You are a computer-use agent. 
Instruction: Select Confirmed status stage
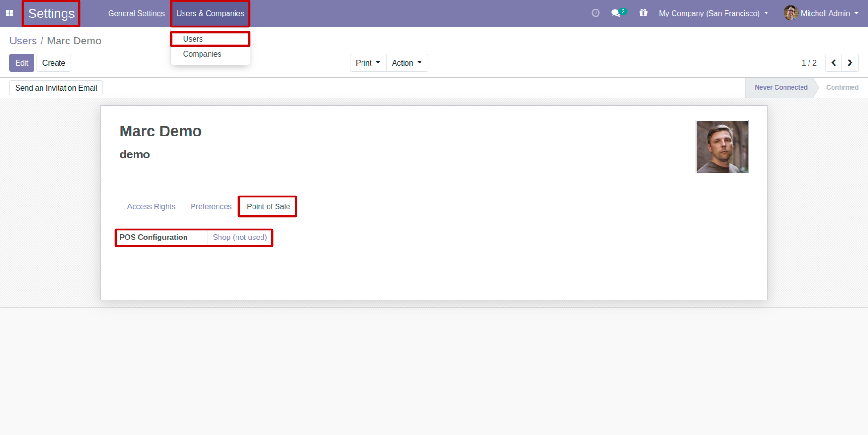[x=842, y=87]
